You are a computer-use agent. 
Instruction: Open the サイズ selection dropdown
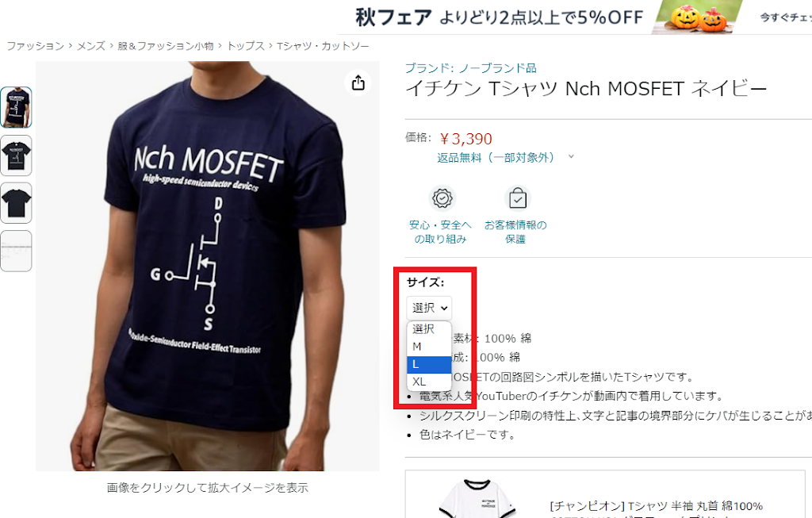click(x=429, y=308)
